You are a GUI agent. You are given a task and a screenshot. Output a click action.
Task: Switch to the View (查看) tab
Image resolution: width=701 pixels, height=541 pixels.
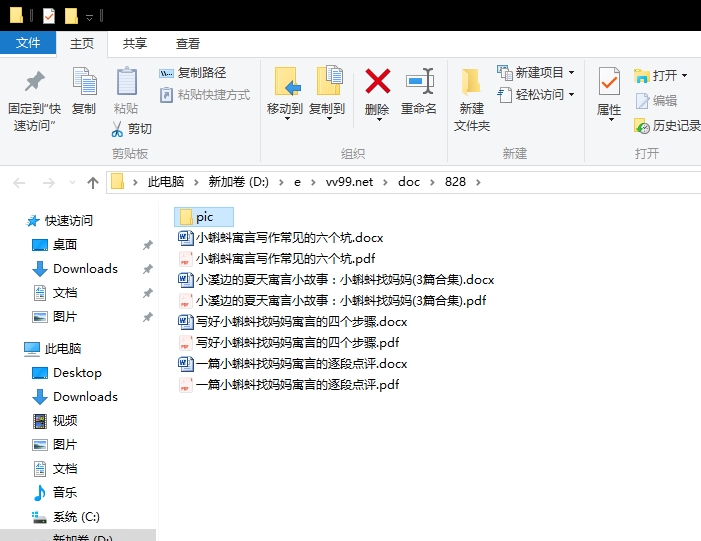tap(188, 44)
